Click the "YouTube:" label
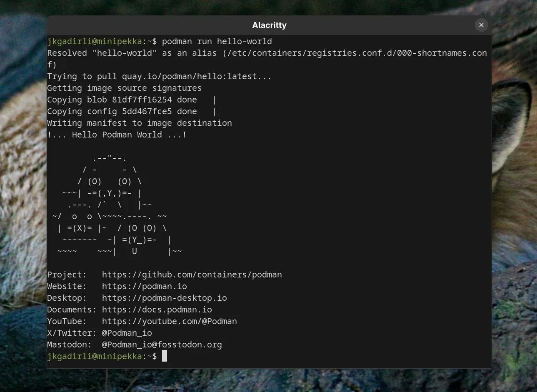 click(67, 321)
